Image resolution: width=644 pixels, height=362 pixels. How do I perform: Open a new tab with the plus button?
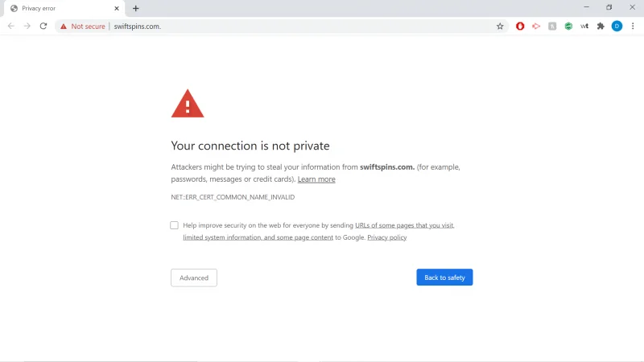(135, 8)
